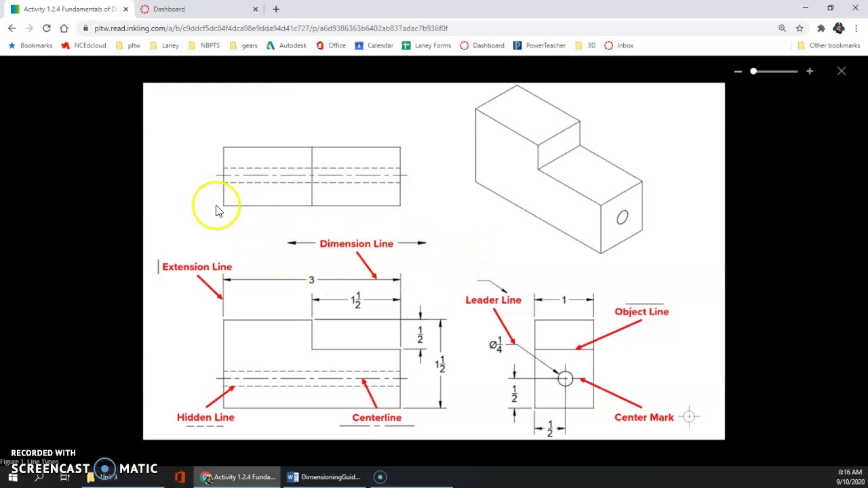Expand the Other bookmarks folder

[x=828, y=45]
